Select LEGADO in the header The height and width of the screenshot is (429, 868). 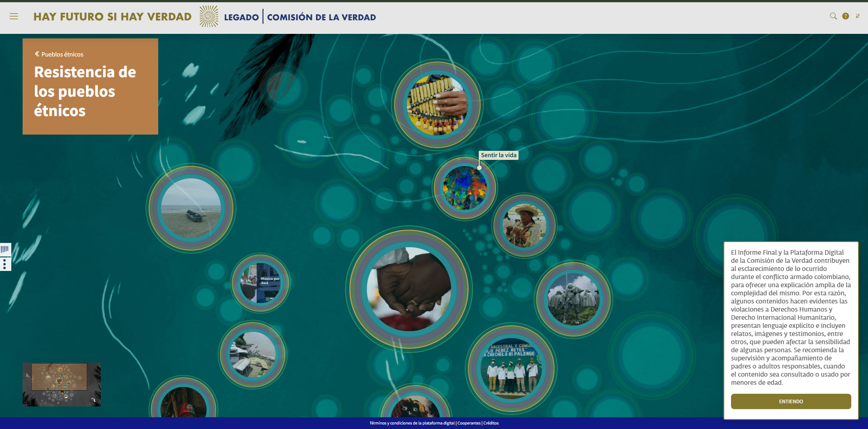click(x=241, y=17)
